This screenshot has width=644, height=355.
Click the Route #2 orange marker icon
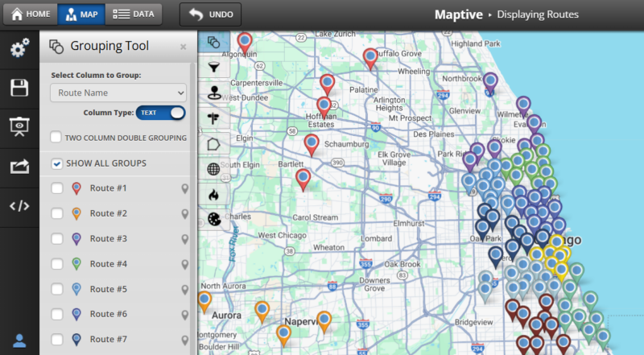[x=76, y=213]
